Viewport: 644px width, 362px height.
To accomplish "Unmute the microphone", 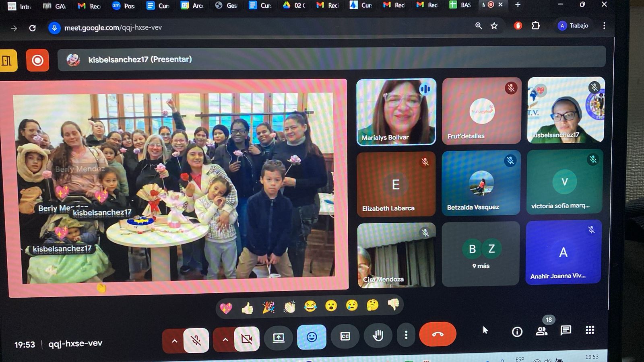I will 196,340.
